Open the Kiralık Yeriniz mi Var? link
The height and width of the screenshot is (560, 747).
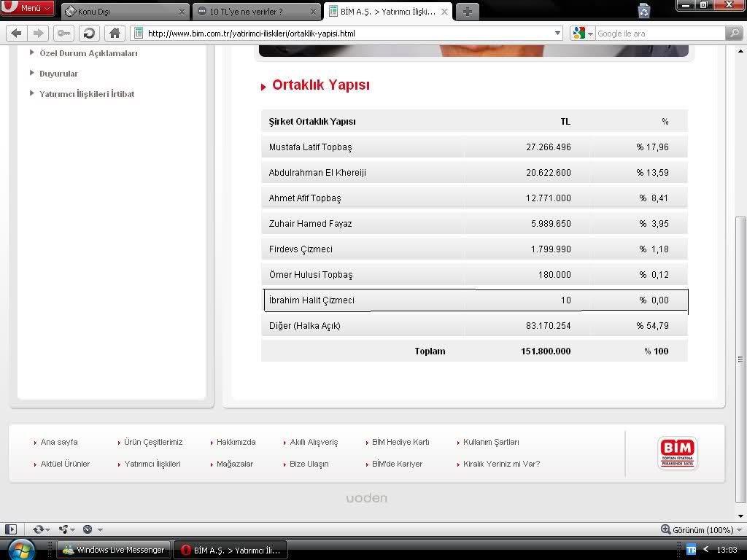(501, 464)
